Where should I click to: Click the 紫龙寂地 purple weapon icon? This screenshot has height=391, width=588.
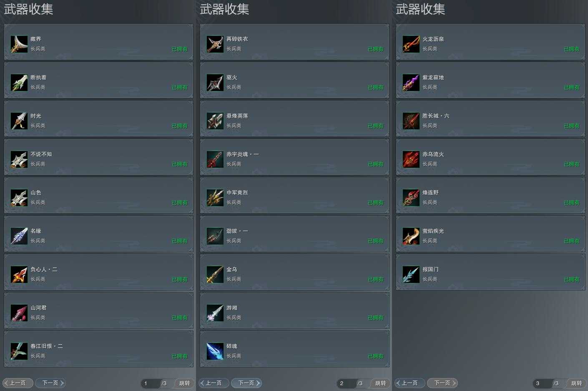(x=411, y=83)
